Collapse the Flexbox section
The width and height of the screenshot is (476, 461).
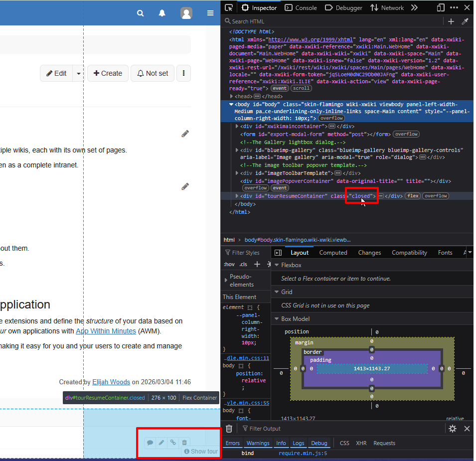[x=277, y=265]
